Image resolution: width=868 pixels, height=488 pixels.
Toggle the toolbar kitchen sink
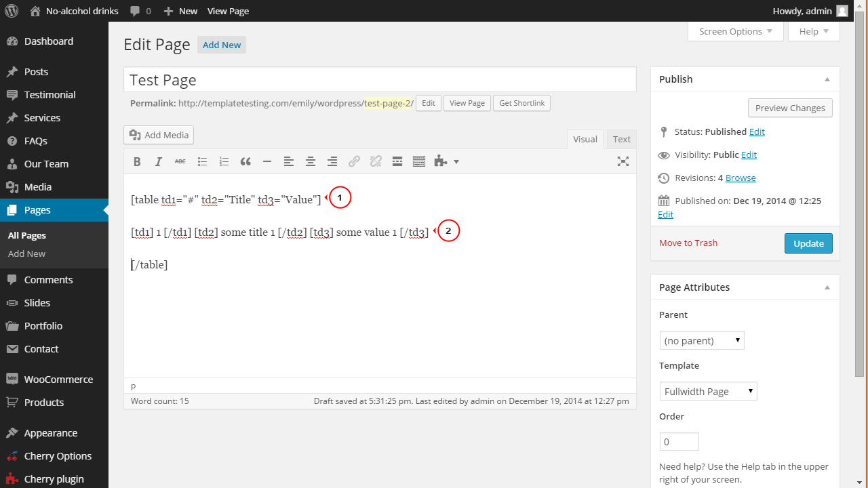tap(419, 161)
